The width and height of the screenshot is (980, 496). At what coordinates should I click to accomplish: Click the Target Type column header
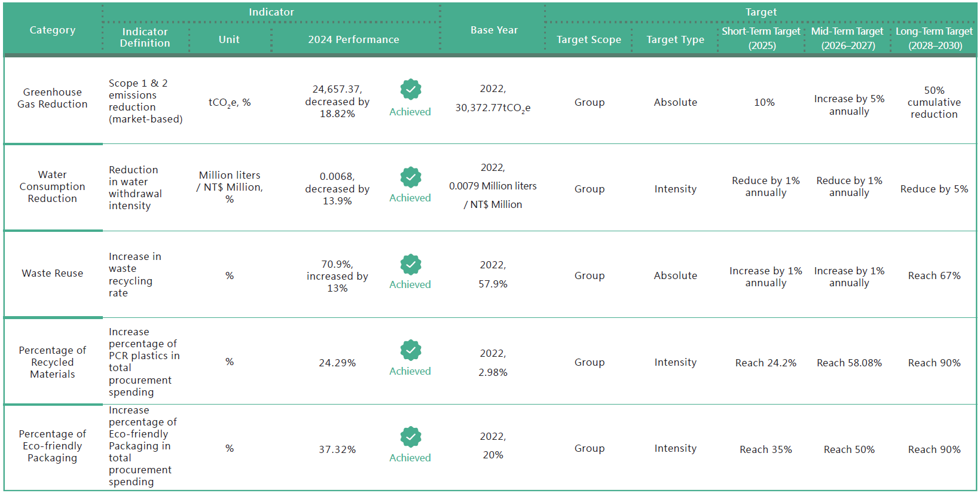click(675, 39)
